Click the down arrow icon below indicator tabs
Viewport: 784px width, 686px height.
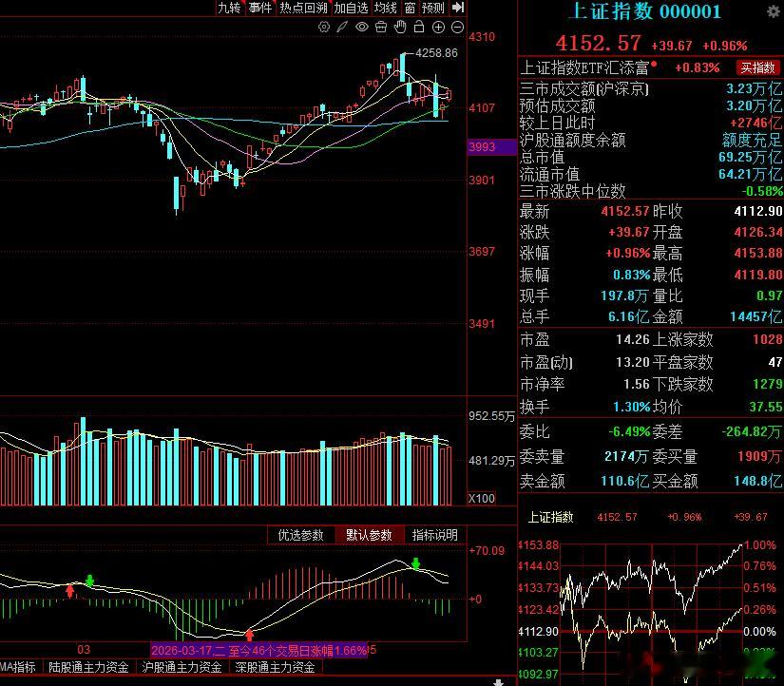(498, 682)
